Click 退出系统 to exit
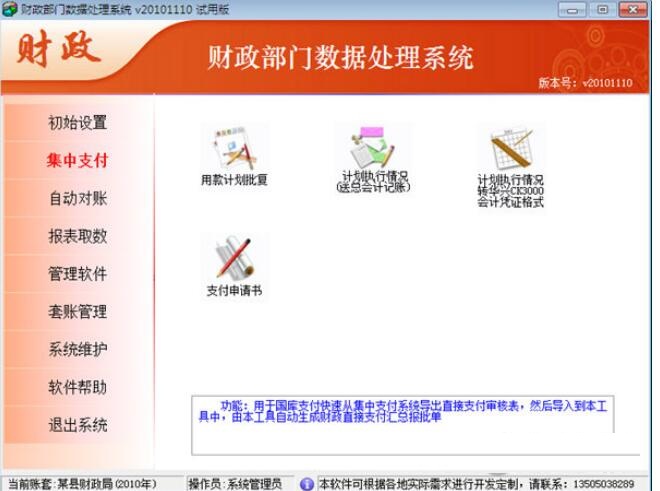The height and width of the screenshot is (491, 660). coord(77,425)
